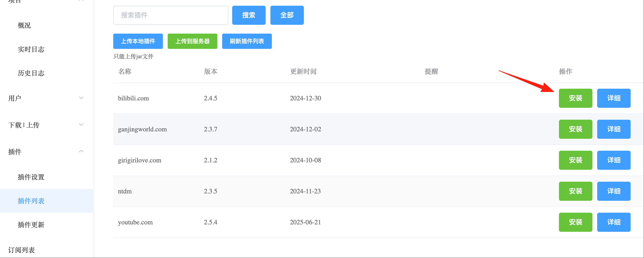View details of bilibili.com plugin
The height and width of the screenshot is (258, 644).
(x=614, y=98)
